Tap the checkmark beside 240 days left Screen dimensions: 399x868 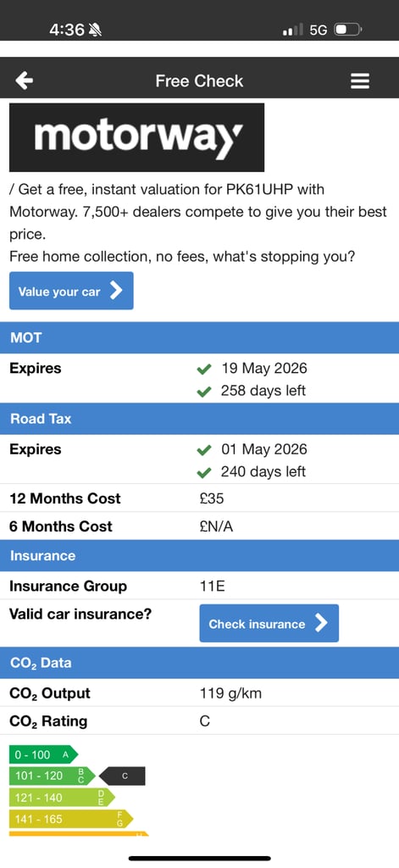coord(204,472)
